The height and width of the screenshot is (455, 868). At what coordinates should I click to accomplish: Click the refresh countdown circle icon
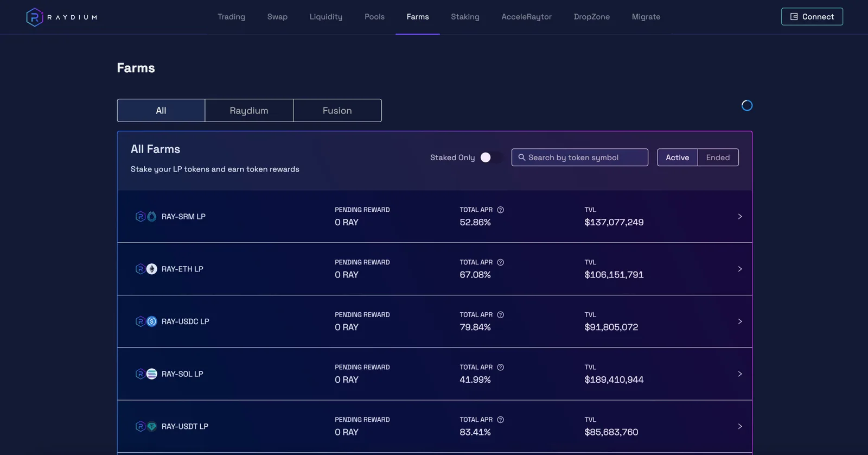[747, 105]
